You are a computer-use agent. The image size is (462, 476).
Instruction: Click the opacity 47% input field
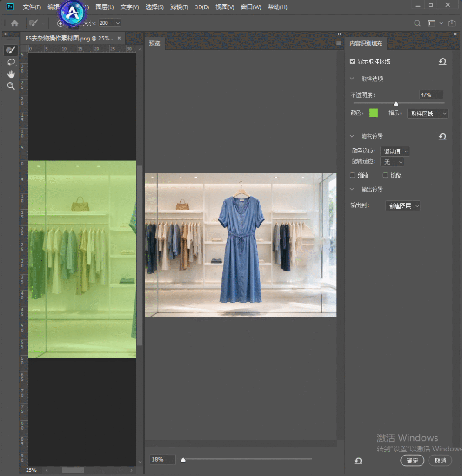tap(431, 95)
